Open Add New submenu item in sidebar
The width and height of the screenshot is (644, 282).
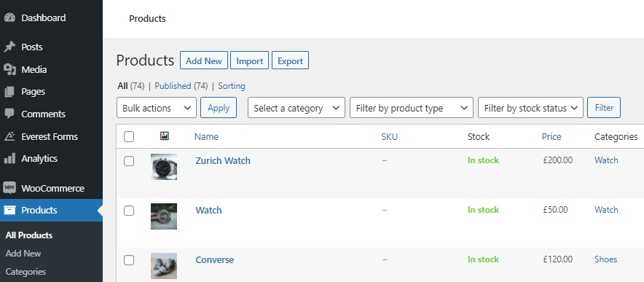pyautogui.click(x=23, y=254)
